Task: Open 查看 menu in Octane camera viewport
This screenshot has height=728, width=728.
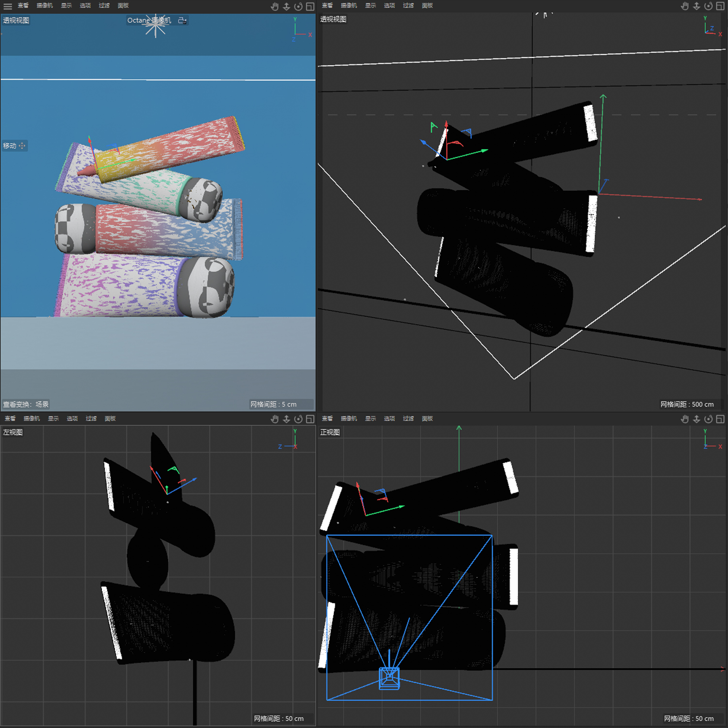Action: [x=23, y=6]
